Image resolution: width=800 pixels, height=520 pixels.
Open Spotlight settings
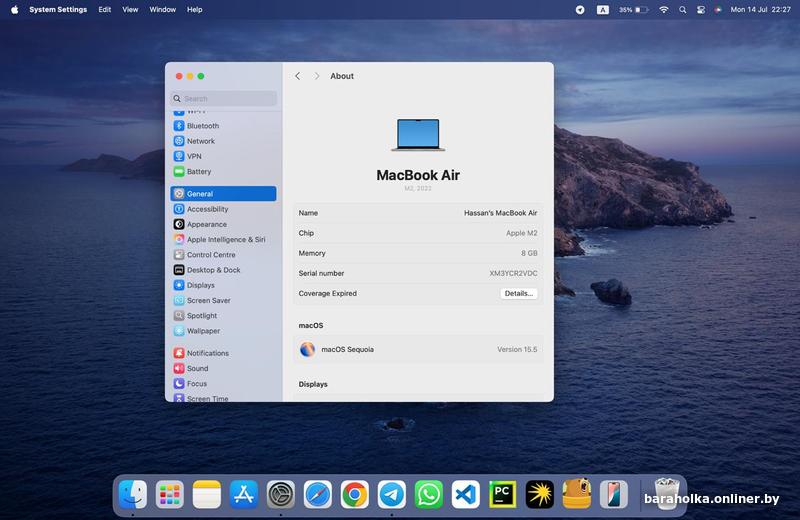coord(224,316)
